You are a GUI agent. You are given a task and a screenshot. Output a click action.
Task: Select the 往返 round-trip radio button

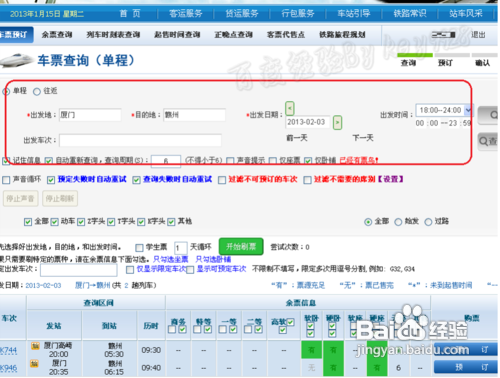click(37, 91)
